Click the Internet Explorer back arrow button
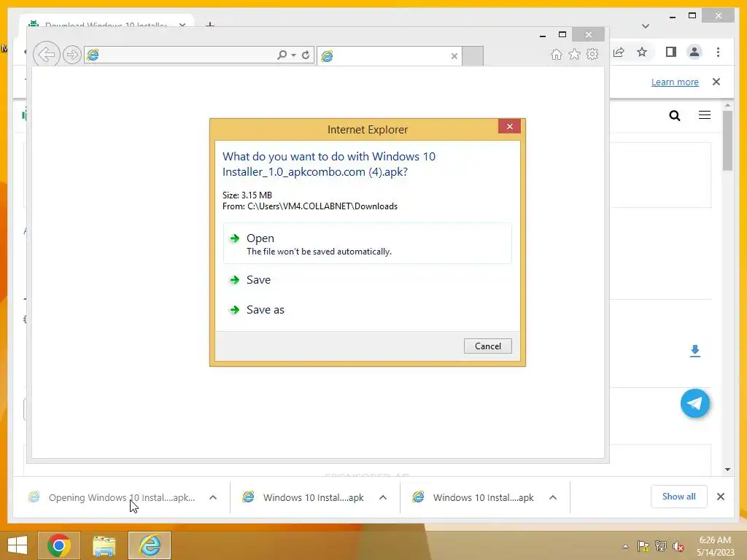Screen dimensions: 747x560 tap(47, 55)
